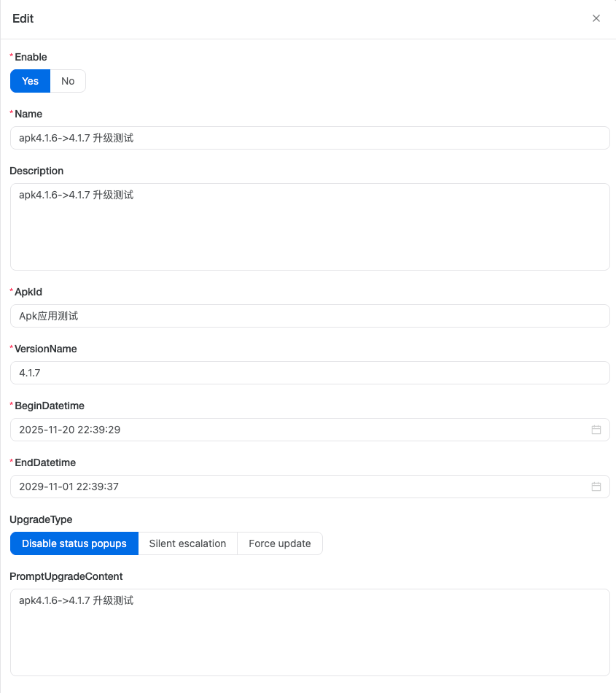Click the Name input field

310,138
